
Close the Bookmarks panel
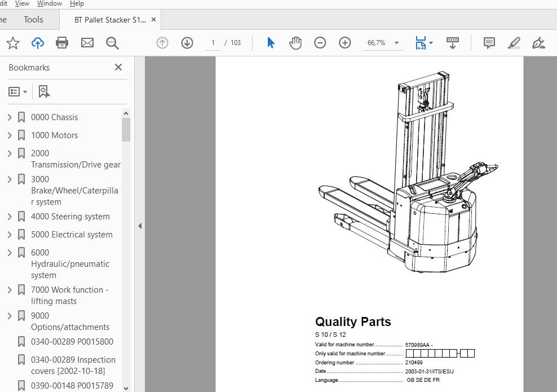coord(118,67)
